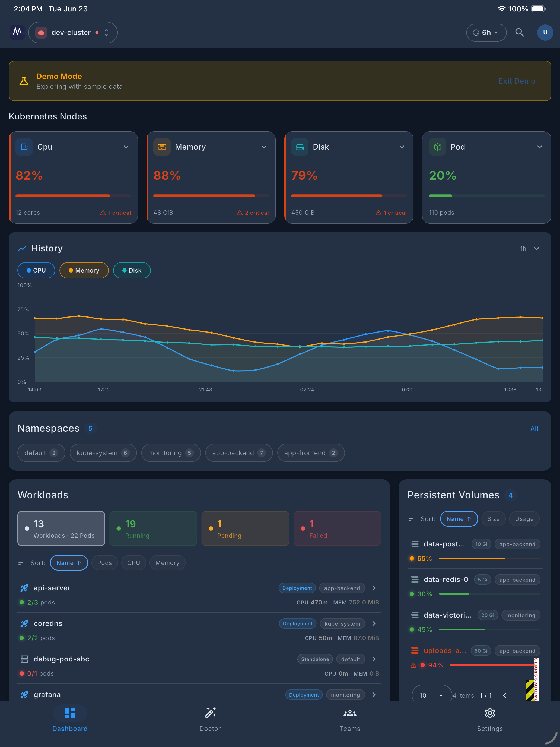Expand the Disk card chevron

402,147
